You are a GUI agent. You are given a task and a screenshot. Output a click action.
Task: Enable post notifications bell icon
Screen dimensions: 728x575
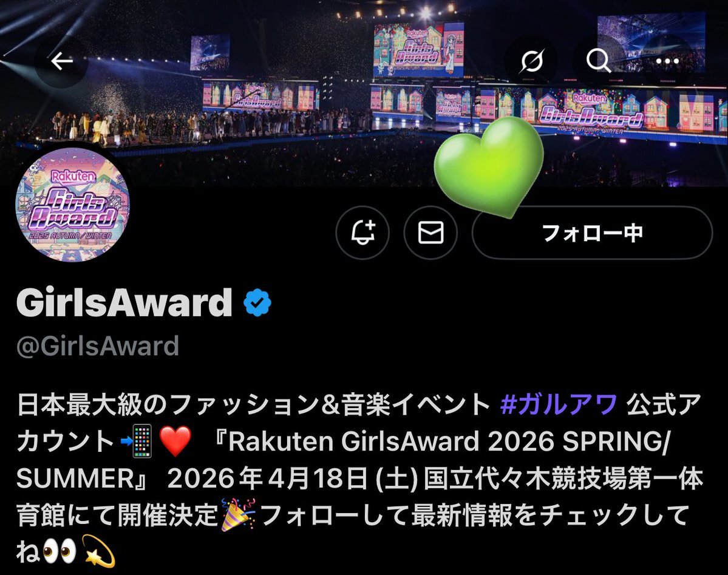tap(362, 232)
